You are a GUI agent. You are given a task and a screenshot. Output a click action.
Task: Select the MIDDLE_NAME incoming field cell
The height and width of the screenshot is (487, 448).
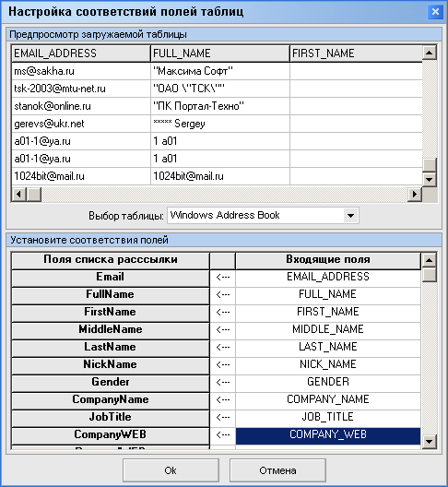click(x=328, y=329)
